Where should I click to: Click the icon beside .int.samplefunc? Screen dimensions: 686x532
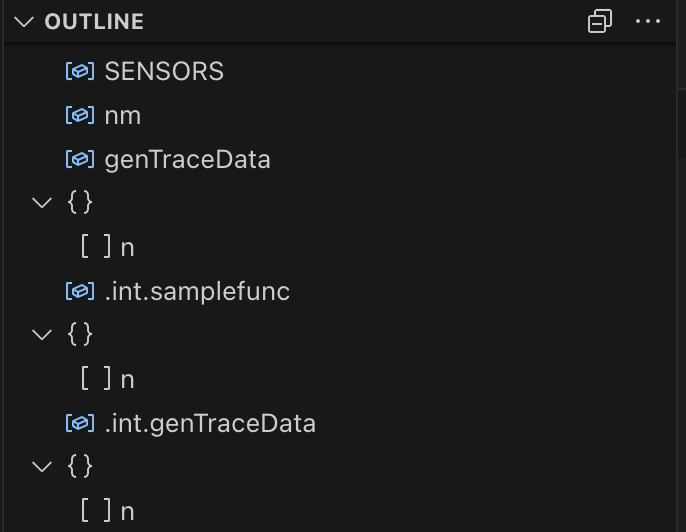(80, 291)
